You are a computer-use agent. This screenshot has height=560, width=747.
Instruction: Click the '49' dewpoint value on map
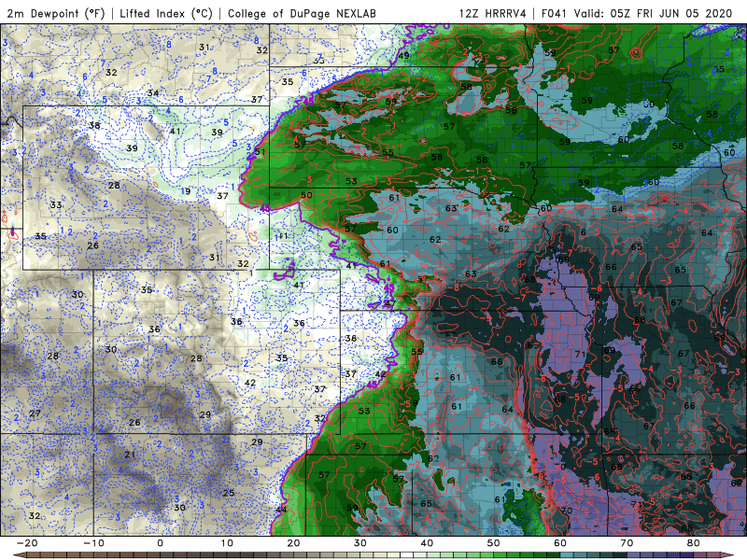pos(404,55)
